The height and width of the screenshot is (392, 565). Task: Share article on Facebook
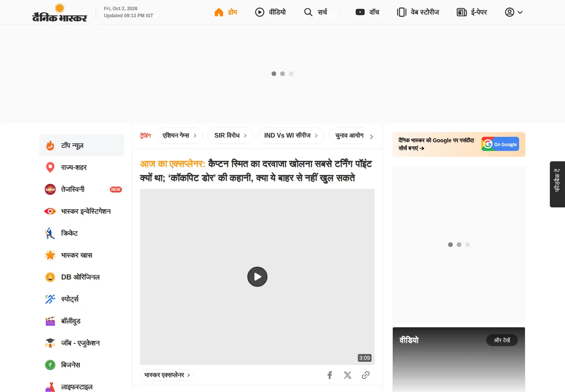(x=330, y=375)
